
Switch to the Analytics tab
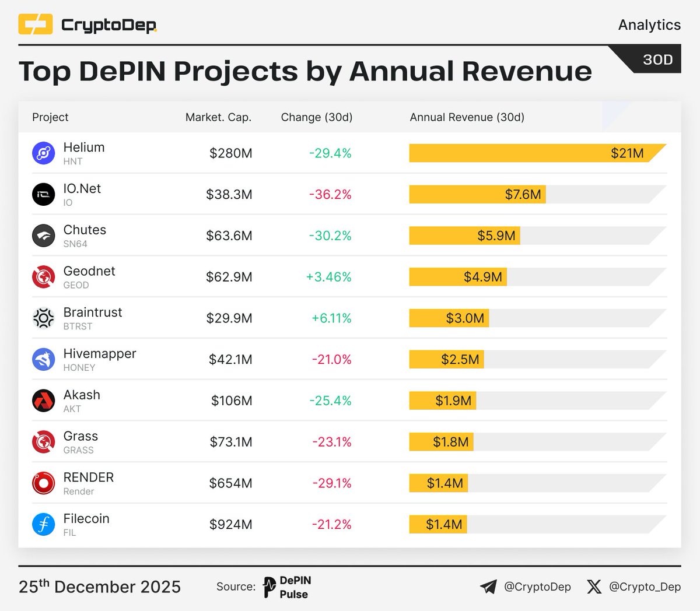point(649,25)
